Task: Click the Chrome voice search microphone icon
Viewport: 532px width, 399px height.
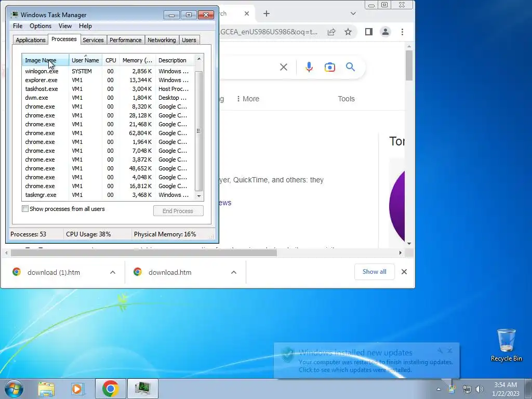Action: (x=309, y=67)
